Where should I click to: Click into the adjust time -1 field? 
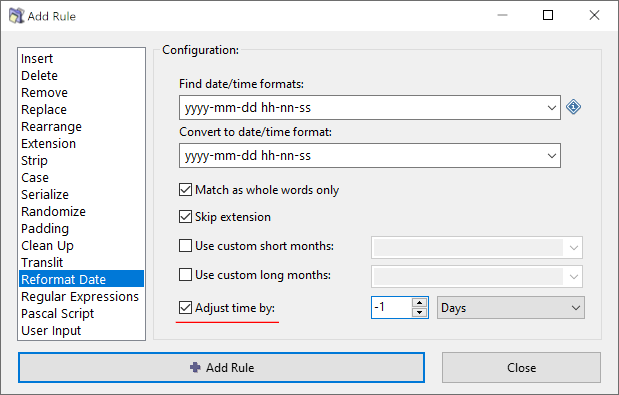pos(391,308)
